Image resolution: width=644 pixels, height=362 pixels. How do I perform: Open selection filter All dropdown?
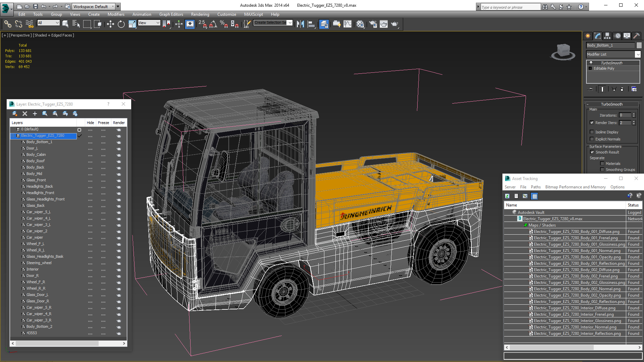[49, 23]
